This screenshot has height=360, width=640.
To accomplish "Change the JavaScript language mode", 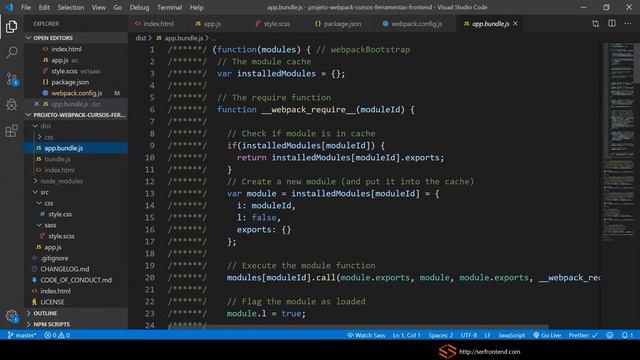I will [511, 335].
